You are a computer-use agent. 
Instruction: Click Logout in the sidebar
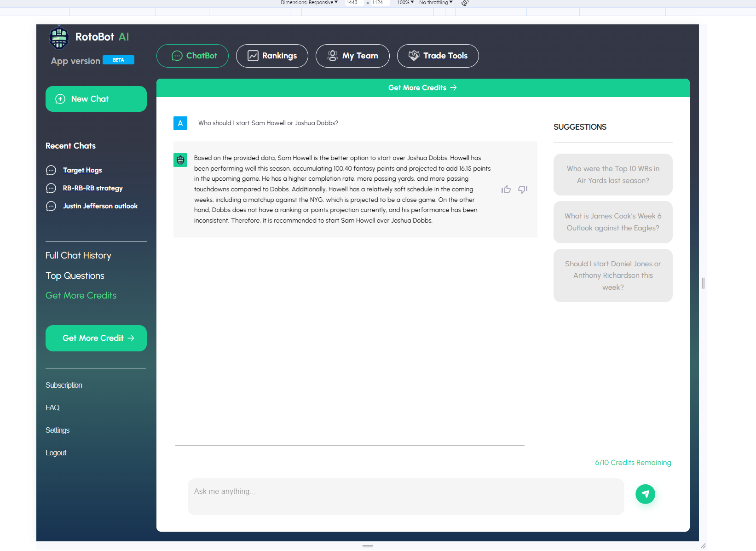[56, 453]
